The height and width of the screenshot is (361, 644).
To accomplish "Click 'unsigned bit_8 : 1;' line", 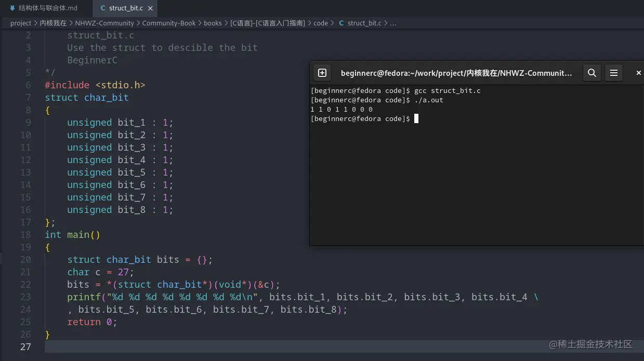I will pyautogui.click(x=120, y=210).
